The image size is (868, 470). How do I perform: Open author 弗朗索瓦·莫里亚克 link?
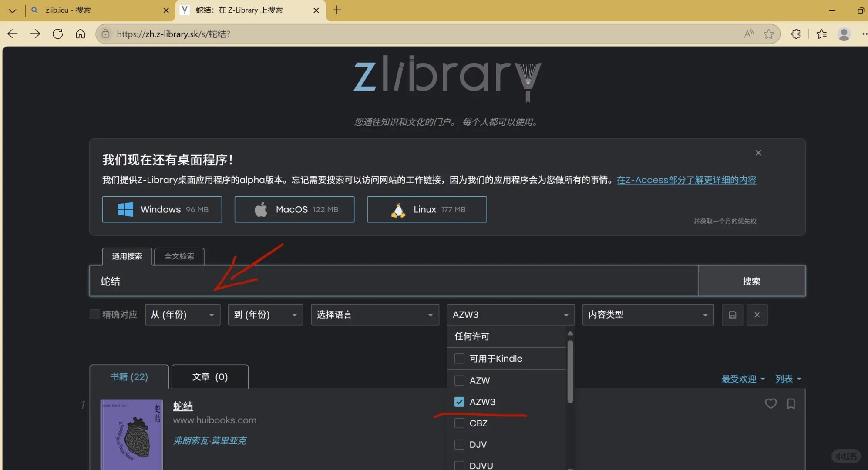point(210,440)
